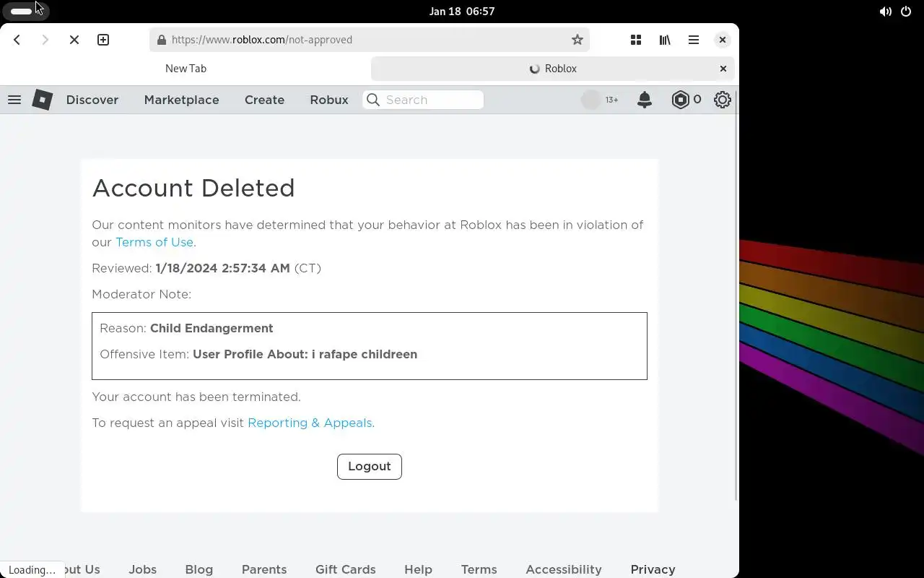This screenshot has width=924, height=578.
Task: Click the padlock site security icon
Action: click(x=162, y=40)
